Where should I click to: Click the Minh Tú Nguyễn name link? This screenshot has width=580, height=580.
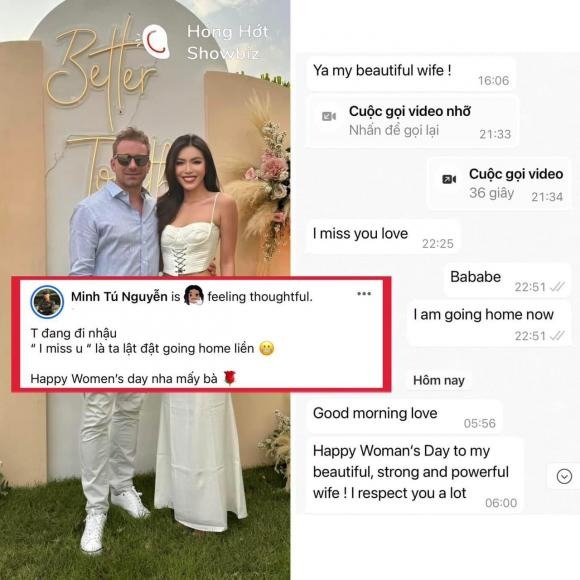[119, 297]
